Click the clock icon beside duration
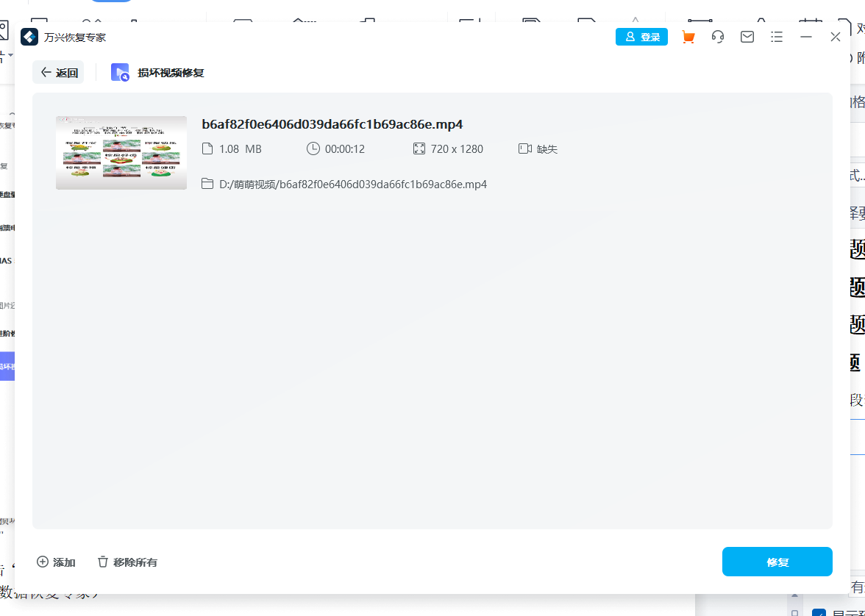The image size is (865, 616). 313,148
